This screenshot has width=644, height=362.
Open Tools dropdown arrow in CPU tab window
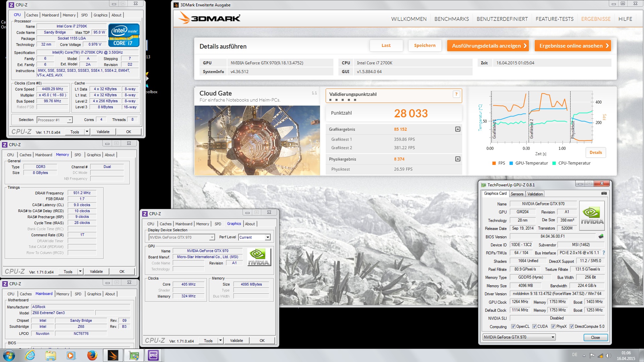coord(87,132)
